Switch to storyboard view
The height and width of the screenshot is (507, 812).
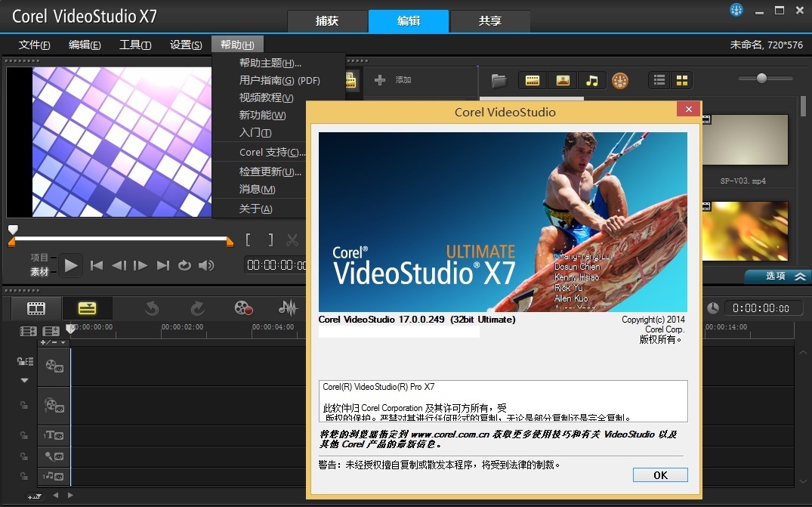coord(36,308)
